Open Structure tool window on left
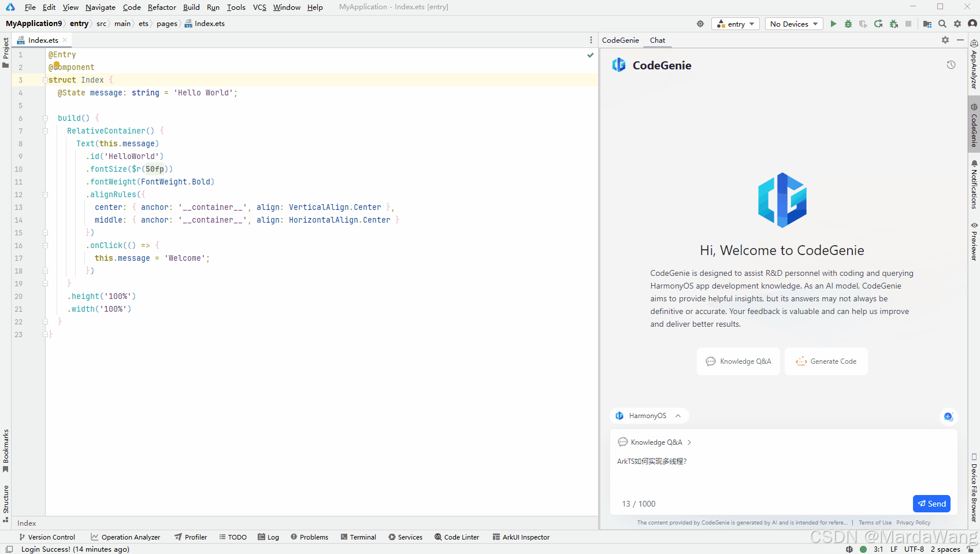Screen dimensions: 980x554 tap(6, 504)
